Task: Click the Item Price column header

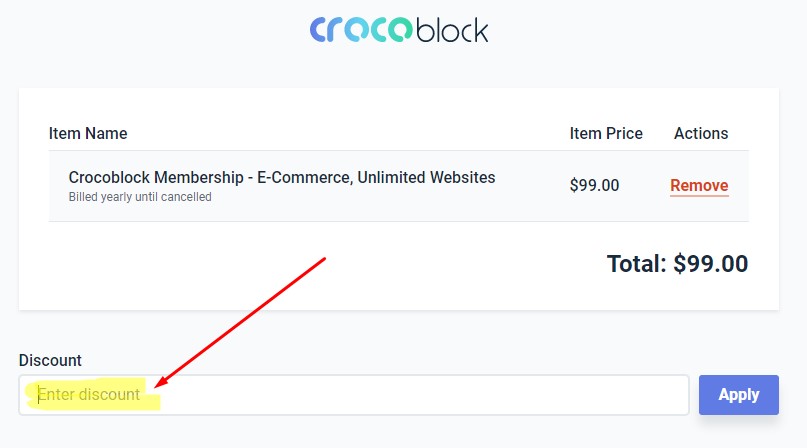Action: pos(606,133)
